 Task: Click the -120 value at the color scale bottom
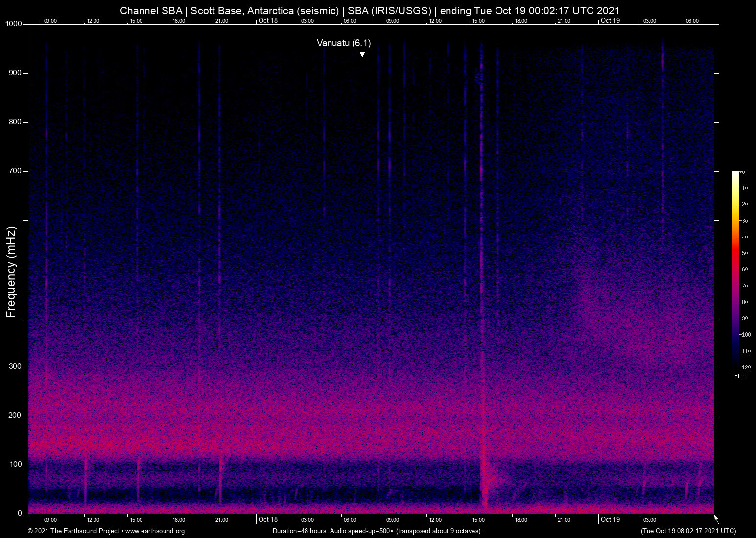tap(744, 367)
